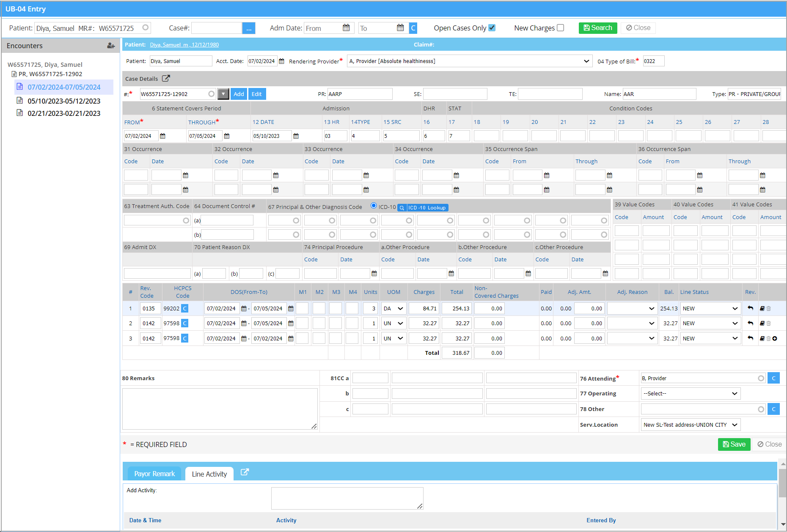Open line 1 DOS from calendar
This screenshot has width=787, height=532.
(244, 309)
